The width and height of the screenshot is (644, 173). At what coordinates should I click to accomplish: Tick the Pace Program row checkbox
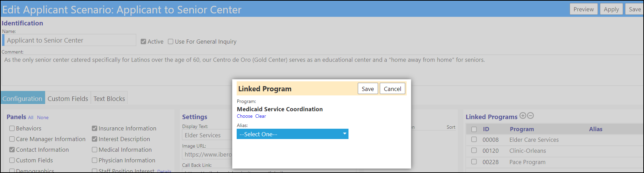pos(474,161)
